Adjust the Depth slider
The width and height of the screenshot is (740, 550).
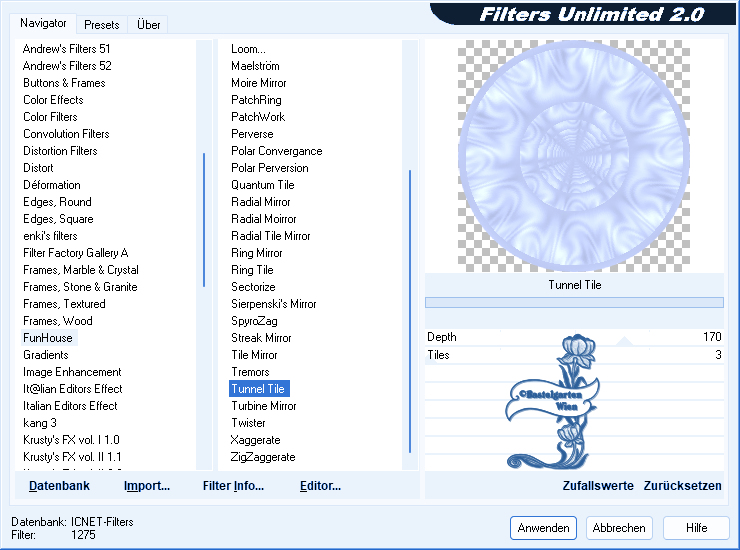573,337
